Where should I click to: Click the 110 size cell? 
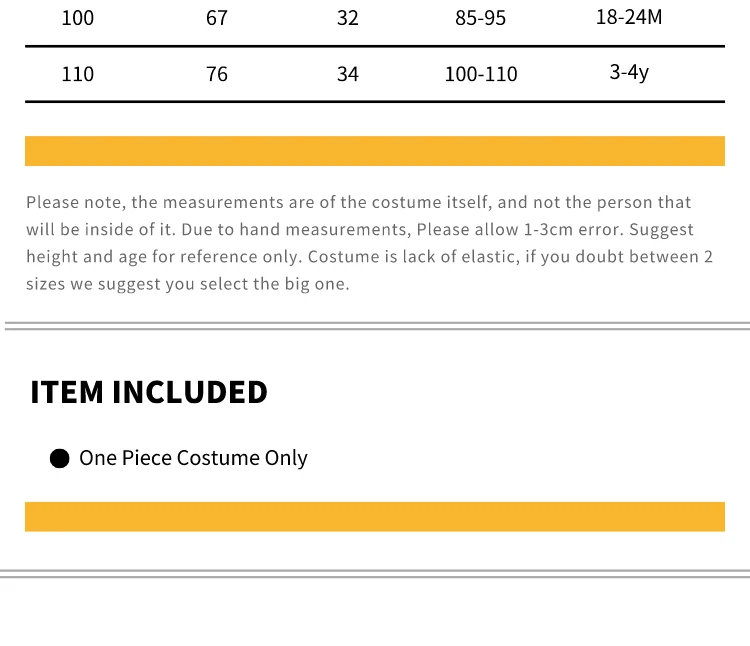[x=77, y=74]
